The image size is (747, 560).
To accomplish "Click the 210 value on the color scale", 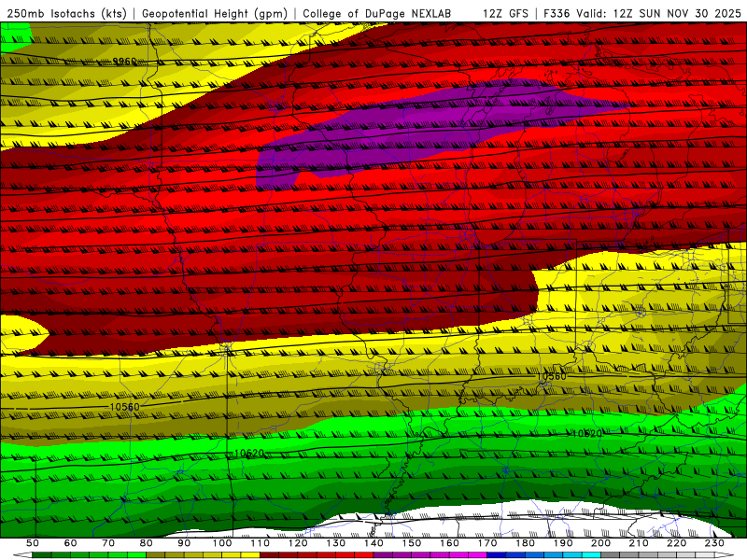I will pyautogui.click(x=639, y=543).
